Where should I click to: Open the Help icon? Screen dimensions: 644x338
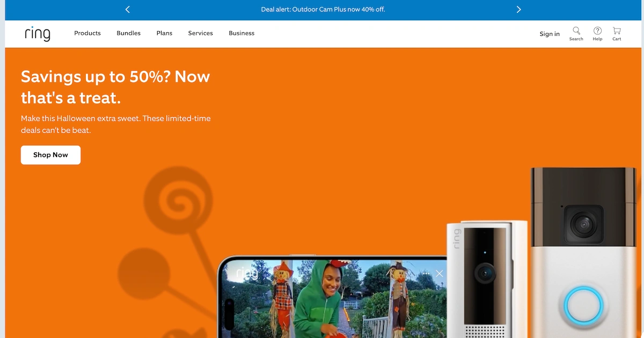tap(597, 34)
